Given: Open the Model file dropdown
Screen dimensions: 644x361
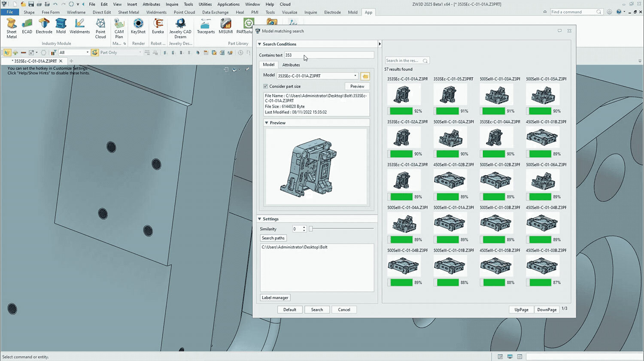Looking at the screenshot, I should pyautogui.click(x=355, y=76).
